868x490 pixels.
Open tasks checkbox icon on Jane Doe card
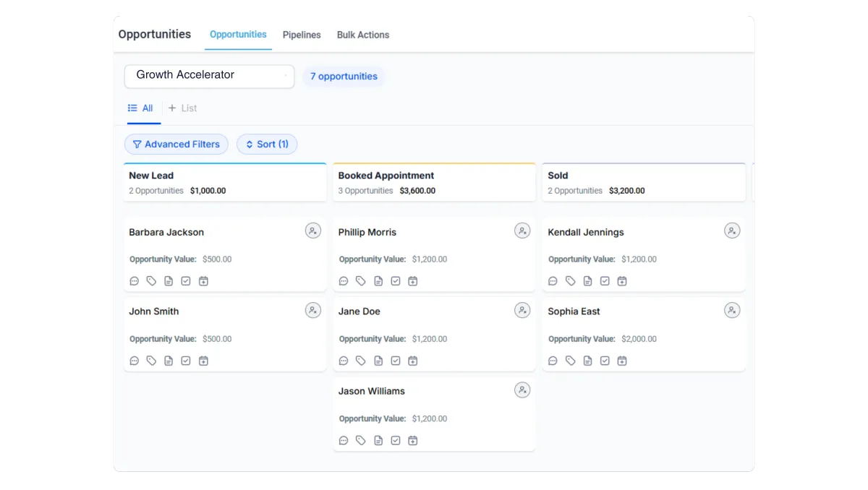pos(396,361)
